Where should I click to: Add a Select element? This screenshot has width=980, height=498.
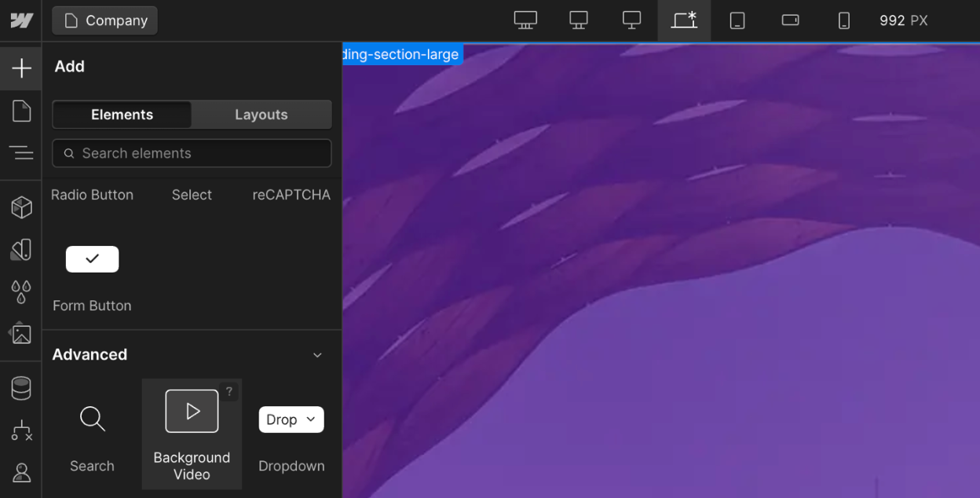pyautogui.click(x=192, y=195)
